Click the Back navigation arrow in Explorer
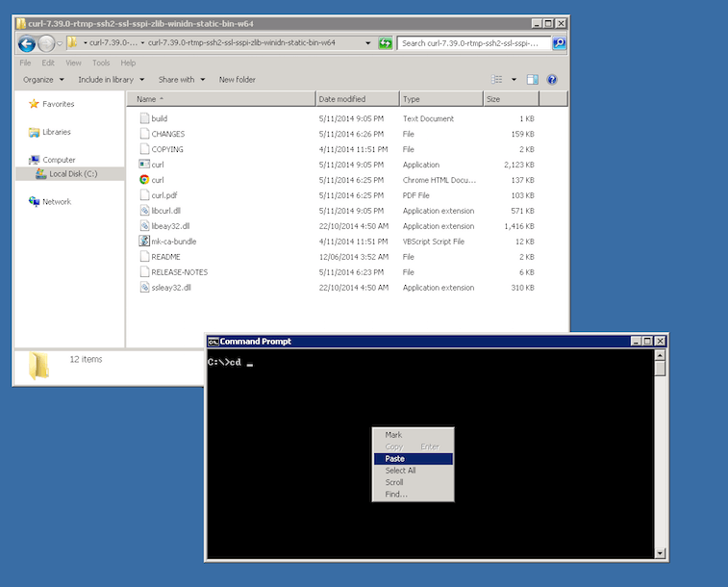Viewport: 728px width, 587px height. click(x=27, y=43)
